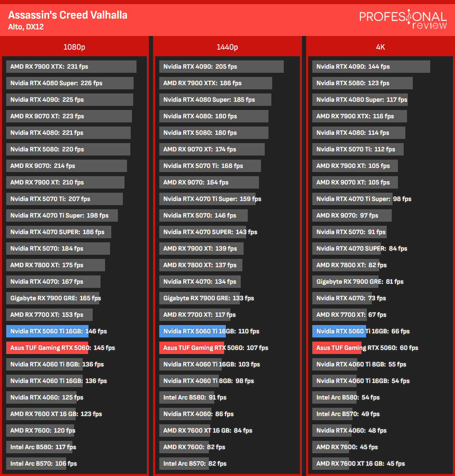Click Nvidia RTX 4070 Ti Super: 198 fps bar

[x=62, y=215]
